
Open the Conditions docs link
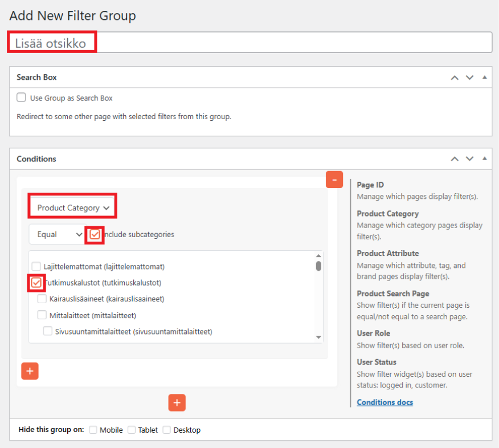(385, 402)
